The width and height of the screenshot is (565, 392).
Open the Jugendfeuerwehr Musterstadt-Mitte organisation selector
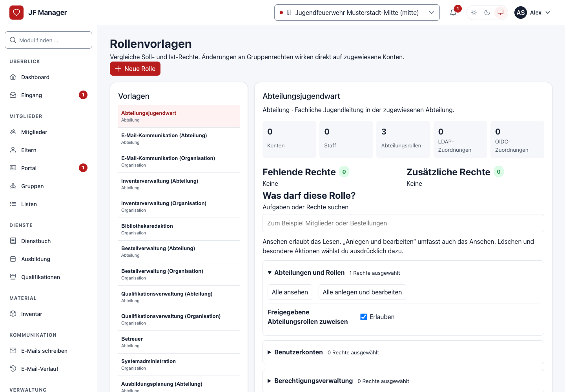click(357, 13)
